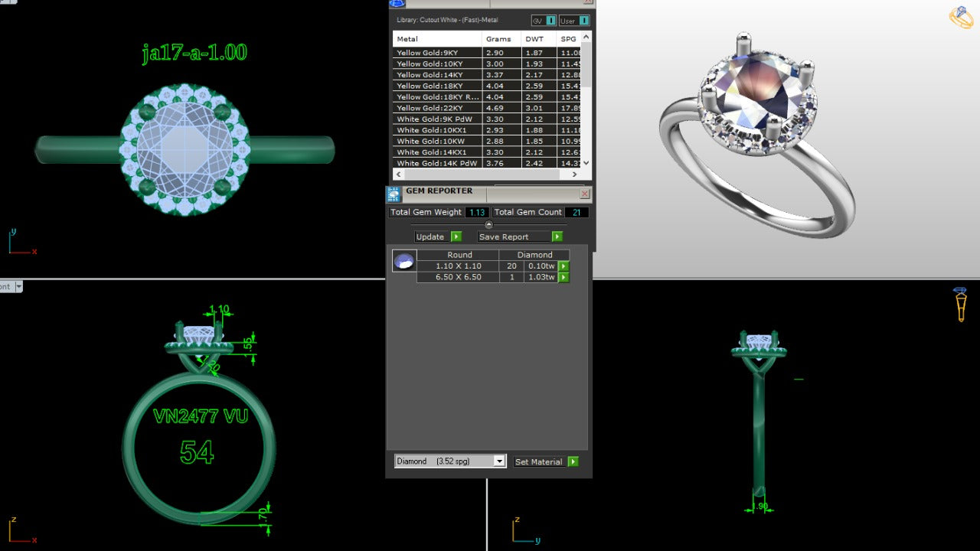Select the Yellow Gold:18KY row
The width and height of the screenshot is (980, 551).
487,86
